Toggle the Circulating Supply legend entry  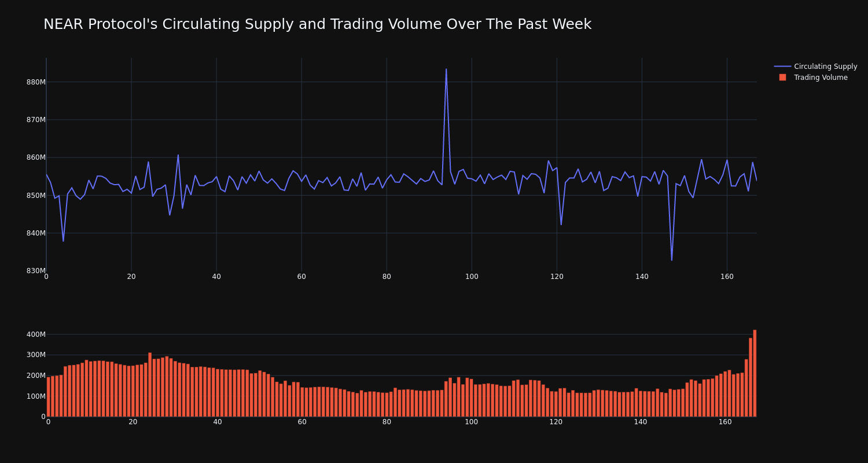pyautogui.click(x=815, y=67)
